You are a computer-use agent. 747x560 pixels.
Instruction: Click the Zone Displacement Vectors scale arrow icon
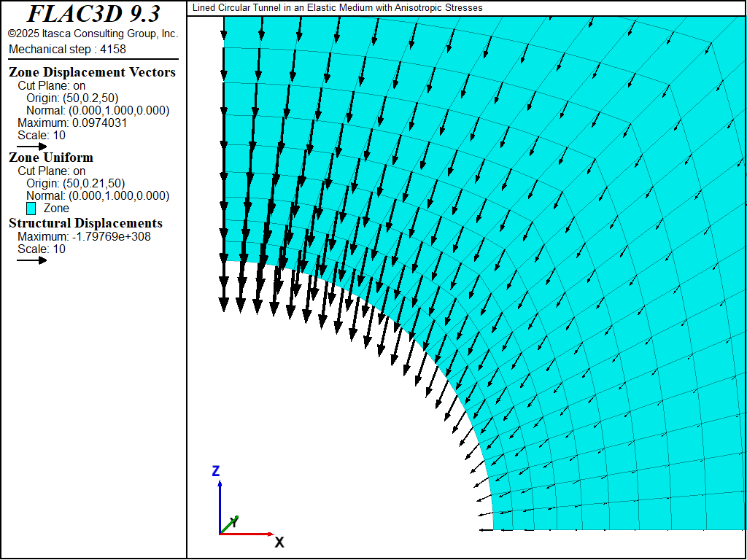pyautogui.click(x=32, y=147)
